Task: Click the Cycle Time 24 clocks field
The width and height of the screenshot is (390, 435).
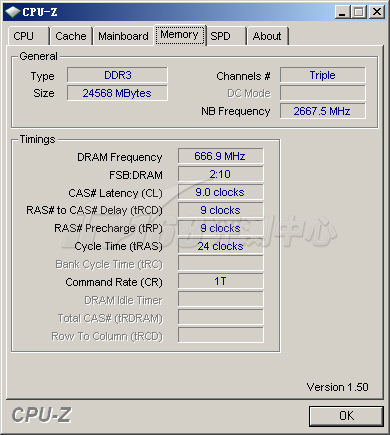Action: pos(220,246)
